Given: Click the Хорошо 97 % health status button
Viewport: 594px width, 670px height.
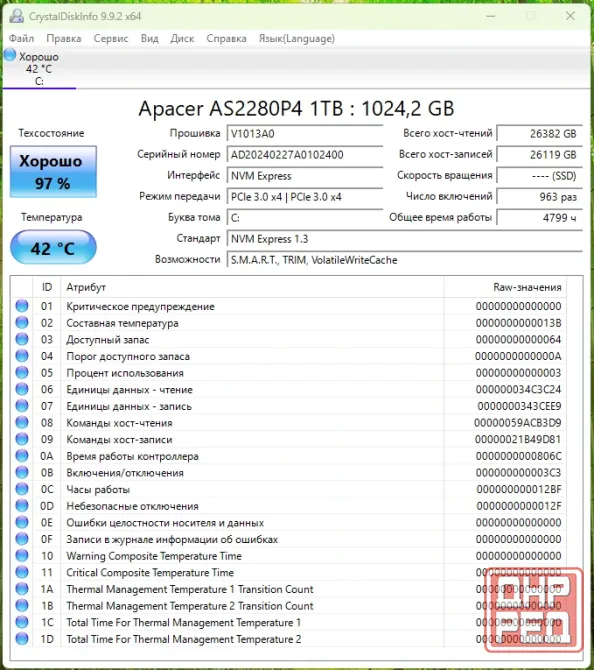Looking at the screenshot, I should point(53,172).
